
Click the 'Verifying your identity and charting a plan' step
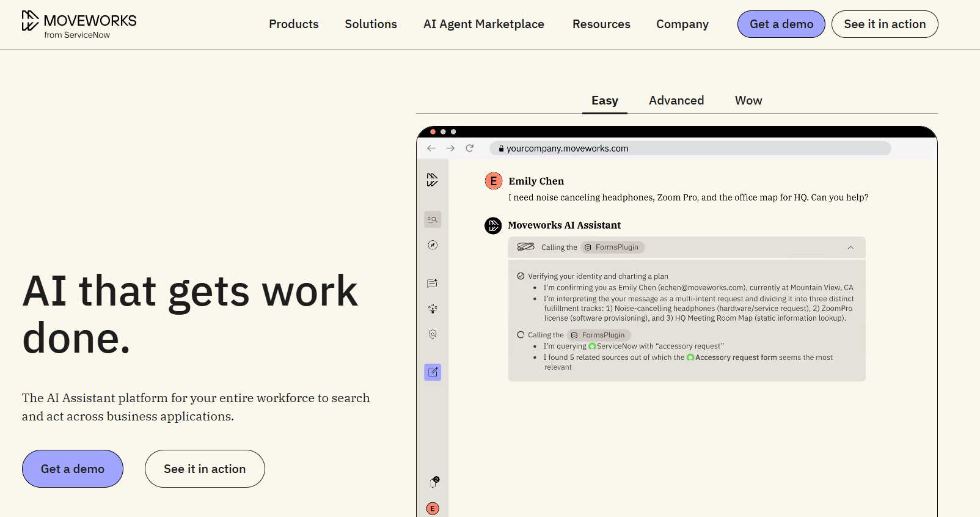[x=593, y=276]
